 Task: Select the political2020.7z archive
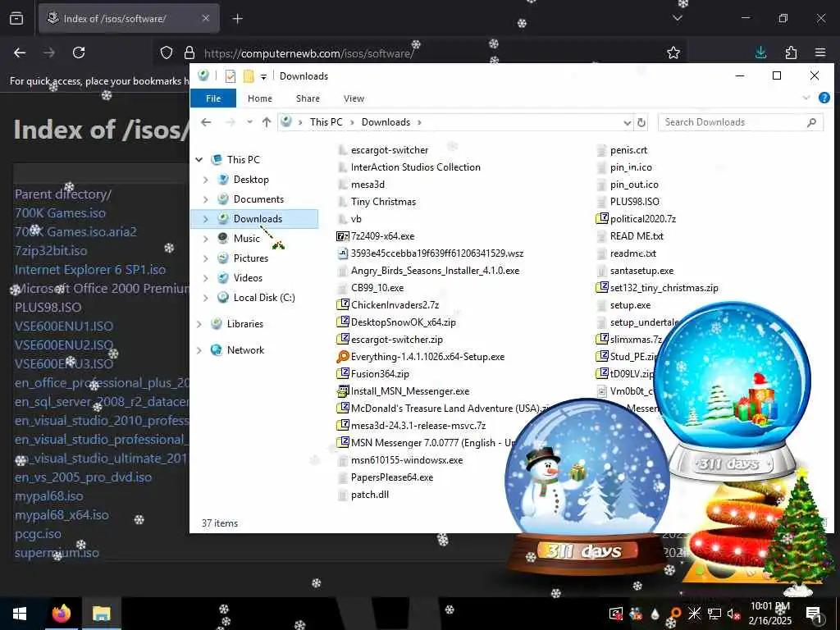tap(643, 219)
